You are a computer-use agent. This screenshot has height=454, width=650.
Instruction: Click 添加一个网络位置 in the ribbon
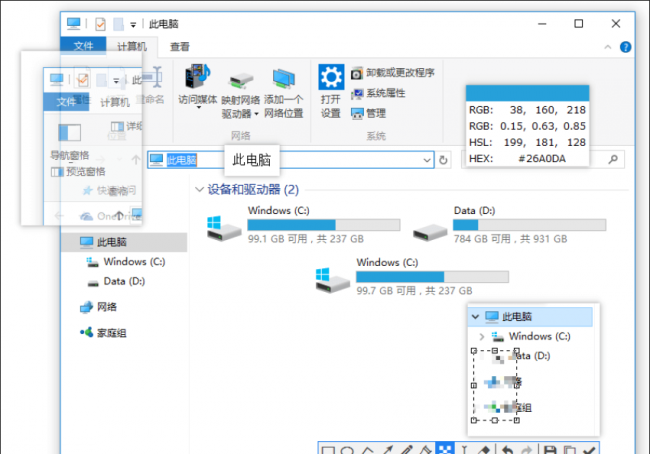[284, 92]
